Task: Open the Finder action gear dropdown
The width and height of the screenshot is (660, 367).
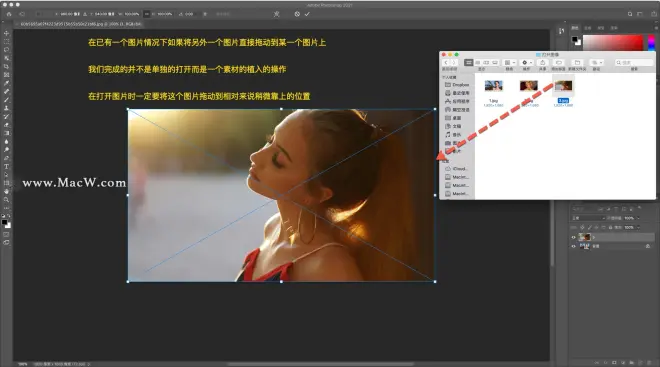Action: point(527,63)
